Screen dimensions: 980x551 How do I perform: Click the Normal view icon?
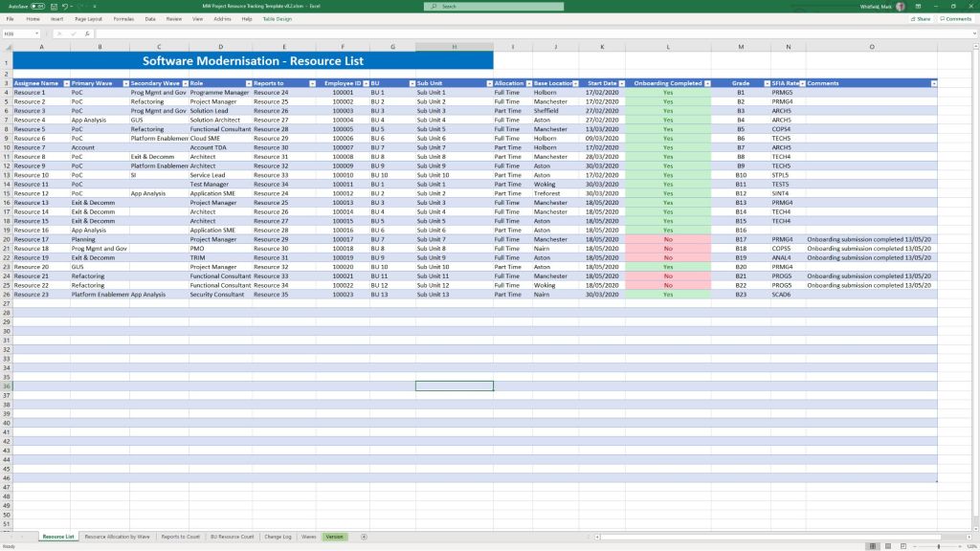click(872, 546)
